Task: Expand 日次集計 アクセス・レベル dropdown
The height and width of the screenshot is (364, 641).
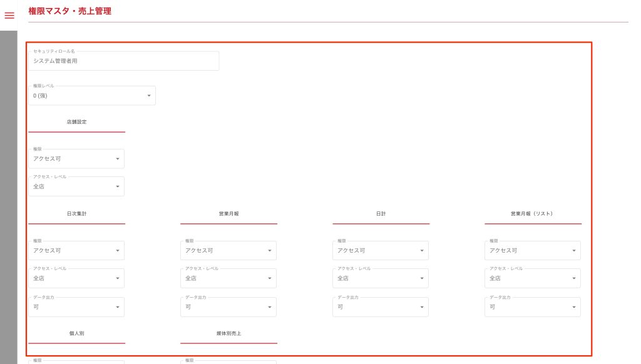Action: coord(76,278)
